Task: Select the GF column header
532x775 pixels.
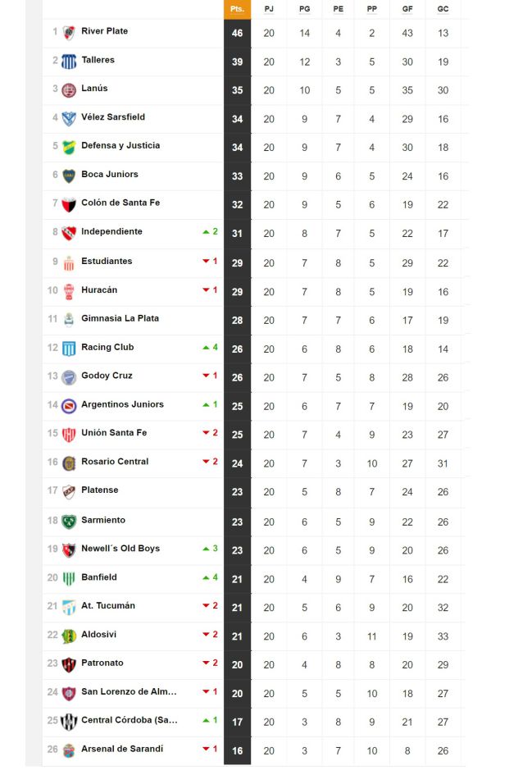Action: point(407,9)
